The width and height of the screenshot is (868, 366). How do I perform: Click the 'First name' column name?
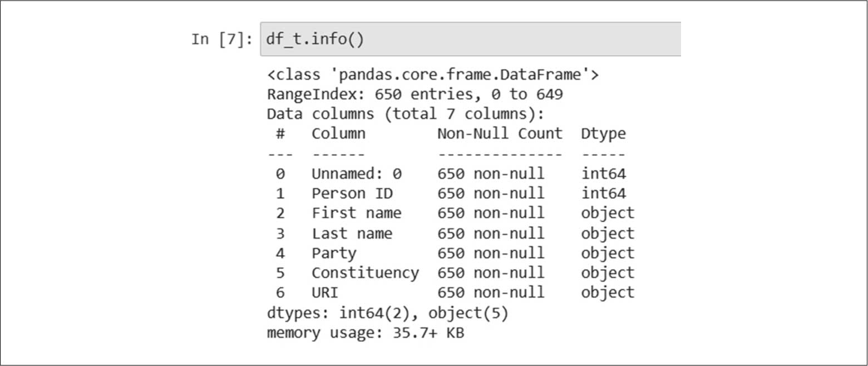point(356,213)
